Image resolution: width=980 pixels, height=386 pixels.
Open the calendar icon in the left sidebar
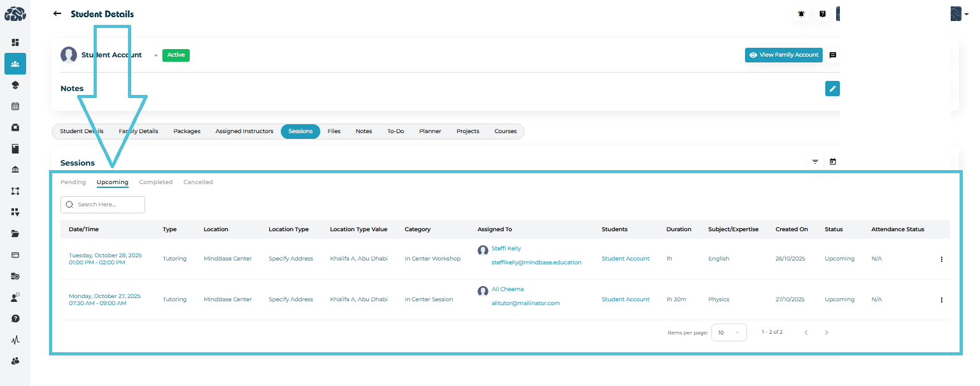15,106
